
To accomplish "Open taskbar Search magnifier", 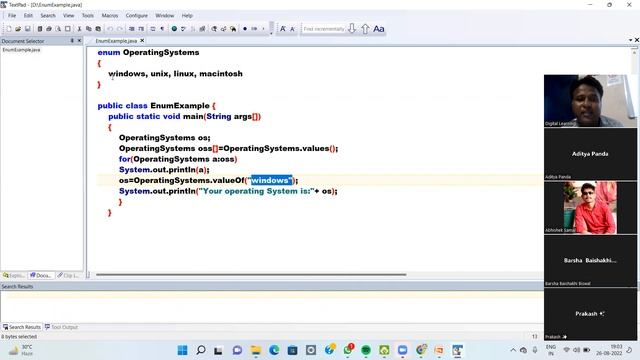I will pyautogui.click(x=201, y=350).
